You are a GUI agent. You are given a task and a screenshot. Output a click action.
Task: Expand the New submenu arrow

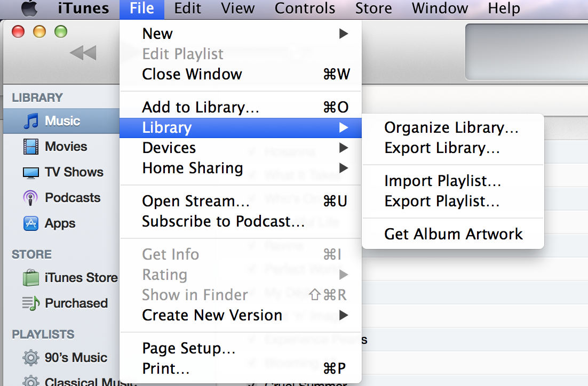pyautogui.click(x=344, y=34)
